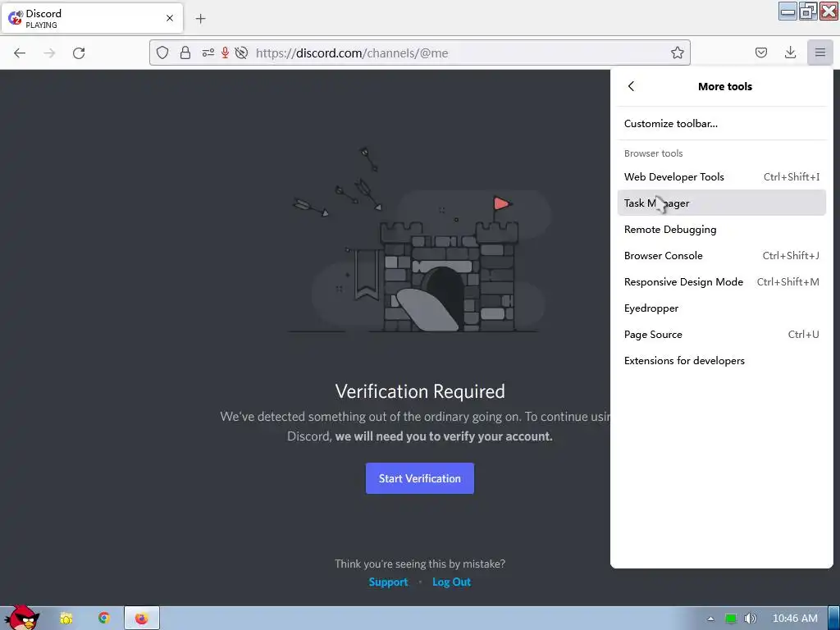This screenshot has width=840, height=630.
Task: Click the browser forward arrow
Action: [x=49, y=52]
